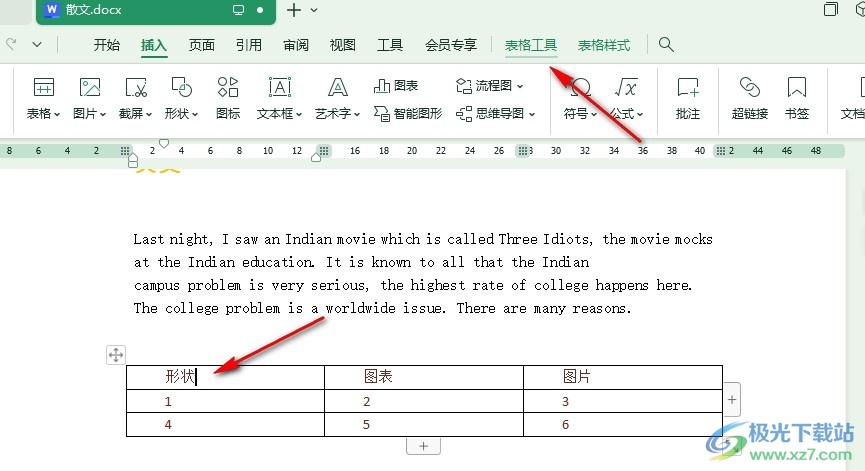Expand the 形状 dropdown arrow

(195, 114)
